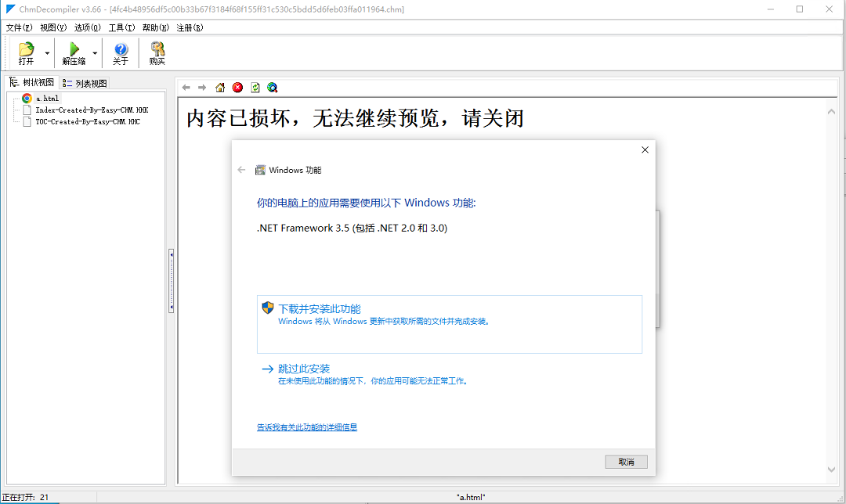This screenshot has height=504, width=846.
Task: Expand the 打开 dropdown arrow
Action: (47, 52)
